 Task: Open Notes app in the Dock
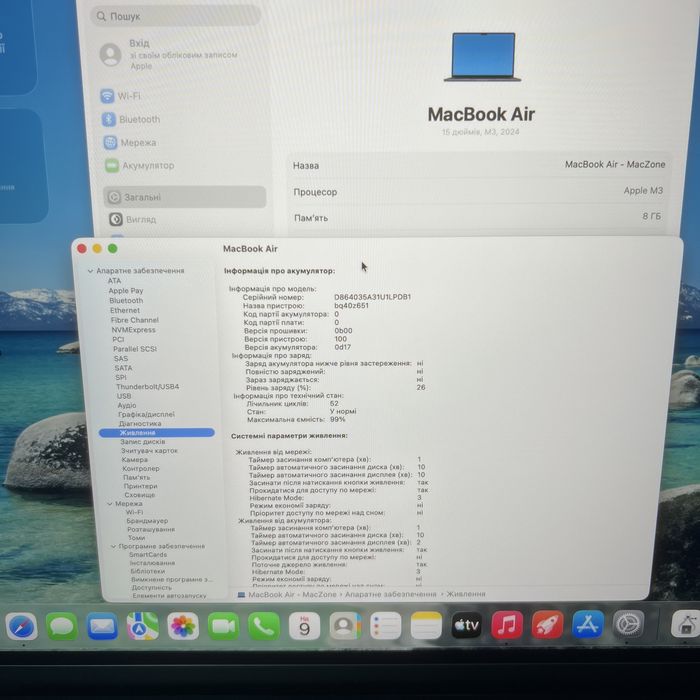point(426,625)
